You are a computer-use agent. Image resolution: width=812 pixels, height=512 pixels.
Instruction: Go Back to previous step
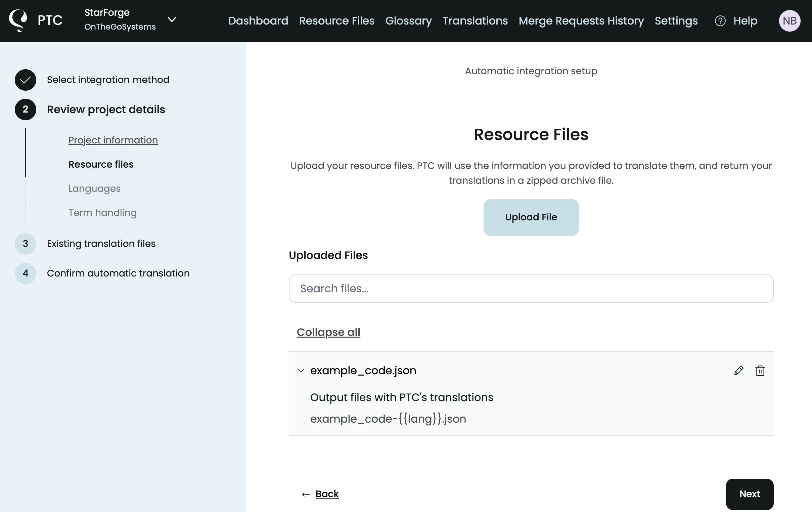[x=326, y=494]
